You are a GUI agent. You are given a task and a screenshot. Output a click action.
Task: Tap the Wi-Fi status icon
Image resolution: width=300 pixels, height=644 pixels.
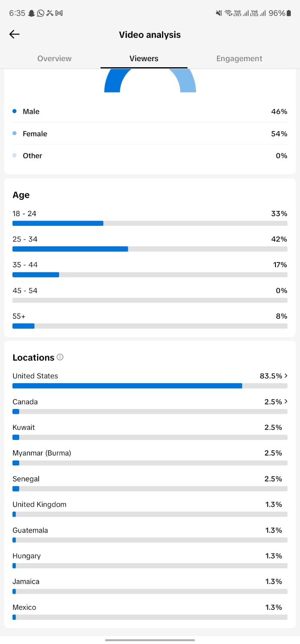pyautogui.click(x=228, y=13)
